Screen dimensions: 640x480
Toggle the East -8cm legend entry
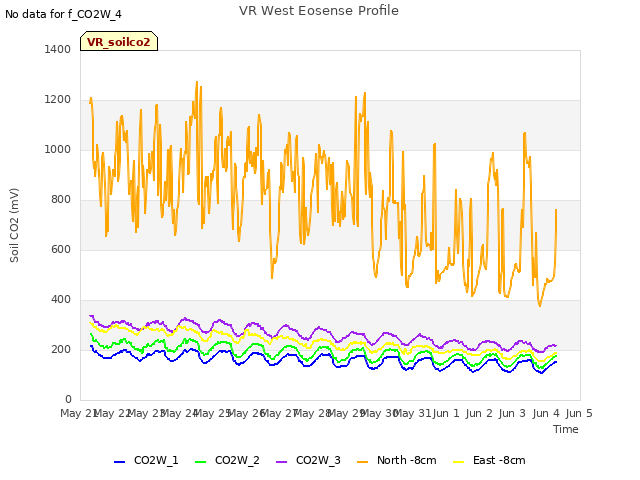click(x=489, y=460)
